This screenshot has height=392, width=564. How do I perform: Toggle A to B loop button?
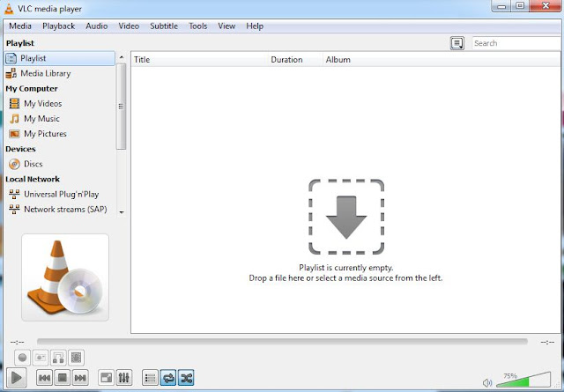click(x=58, y=358)
